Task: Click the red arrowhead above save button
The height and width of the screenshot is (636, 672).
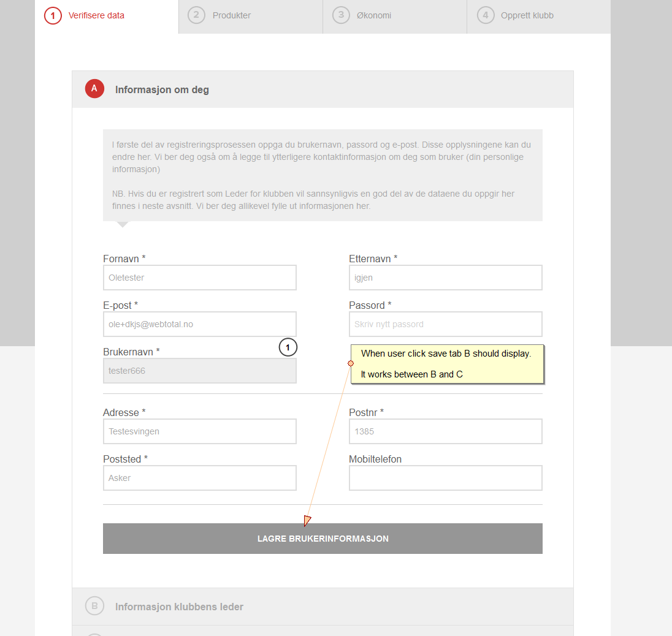Action: pos(307,521)
